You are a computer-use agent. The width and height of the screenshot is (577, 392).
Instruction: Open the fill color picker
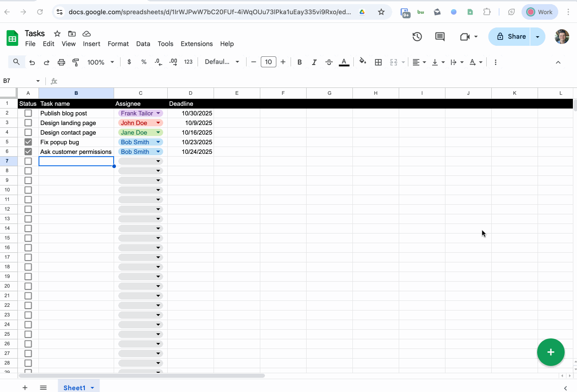coord(363,62)
